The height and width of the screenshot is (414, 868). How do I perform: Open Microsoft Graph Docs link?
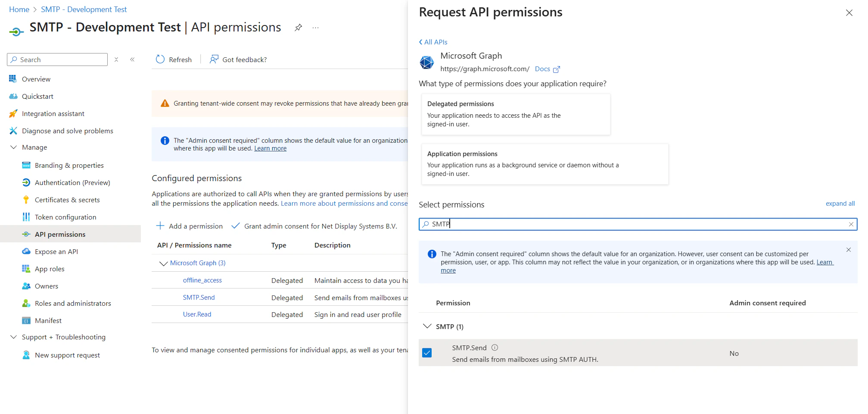coord(547,69)
